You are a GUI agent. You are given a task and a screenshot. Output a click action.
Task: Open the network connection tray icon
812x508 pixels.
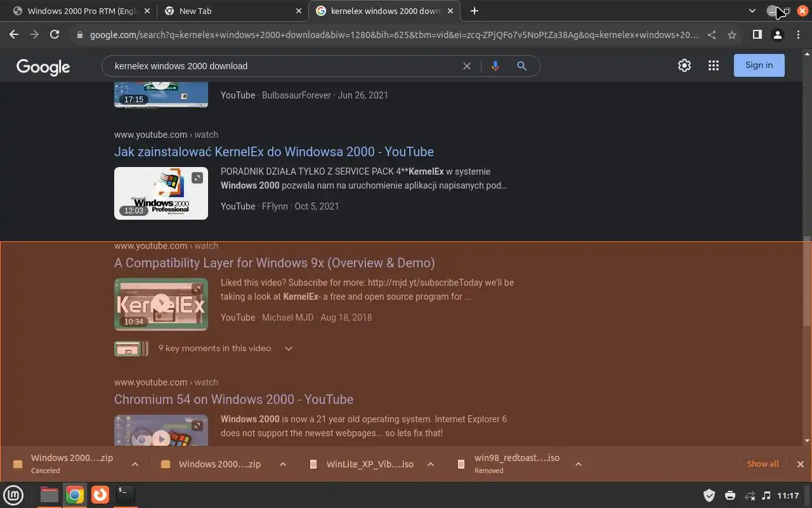click(750, 495)
